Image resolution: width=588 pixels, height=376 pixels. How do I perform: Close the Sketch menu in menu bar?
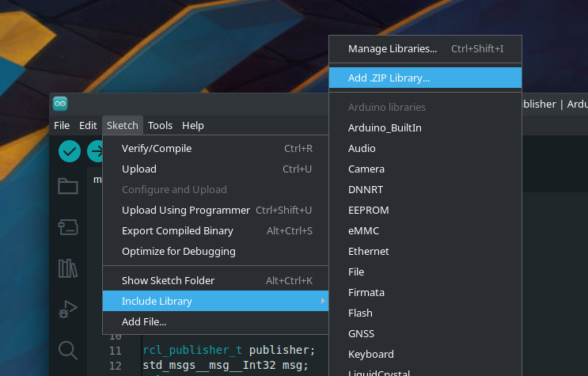(x=122, y=125)
